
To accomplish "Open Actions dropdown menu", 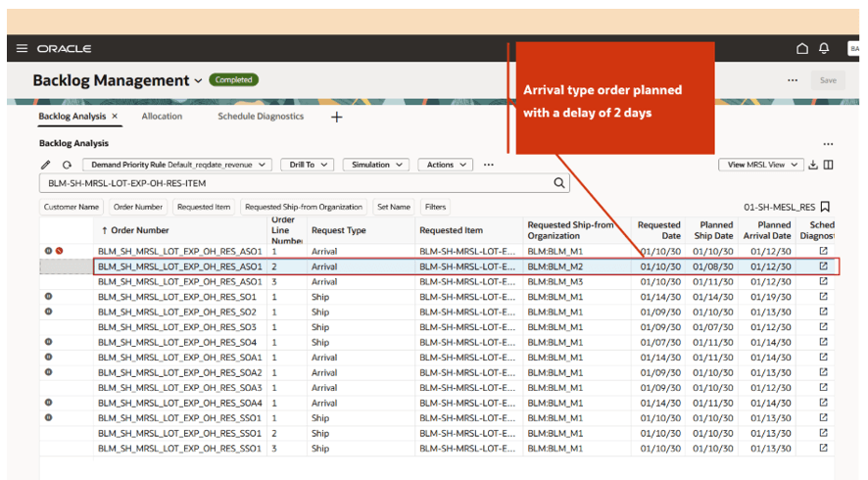I will (446, 165).
